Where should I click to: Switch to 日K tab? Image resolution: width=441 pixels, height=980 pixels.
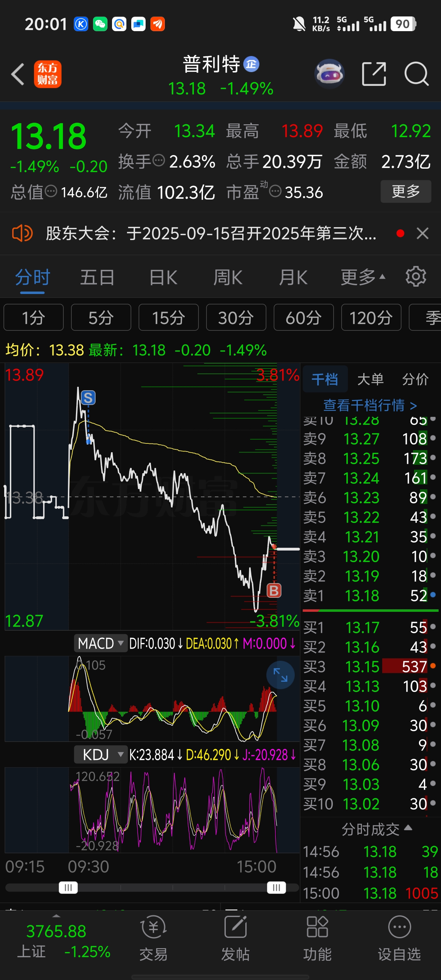[163, 277]
